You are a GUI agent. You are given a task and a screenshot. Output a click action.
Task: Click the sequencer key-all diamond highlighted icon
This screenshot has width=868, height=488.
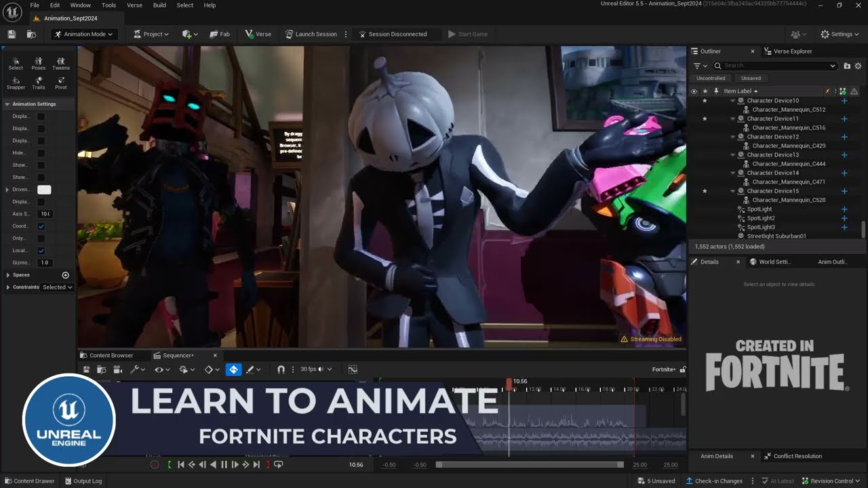pyautogui.click(x=233, y=369)
